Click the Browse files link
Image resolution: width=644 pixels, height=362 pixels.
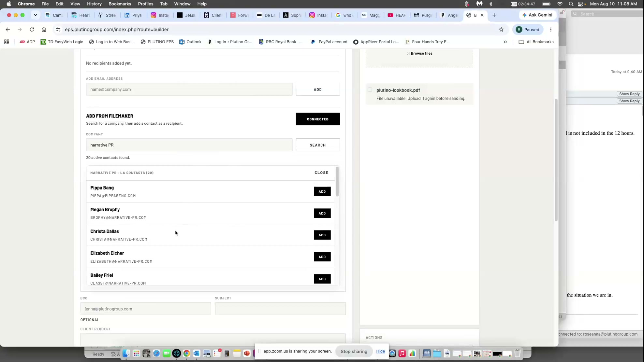tap(421, 53)
